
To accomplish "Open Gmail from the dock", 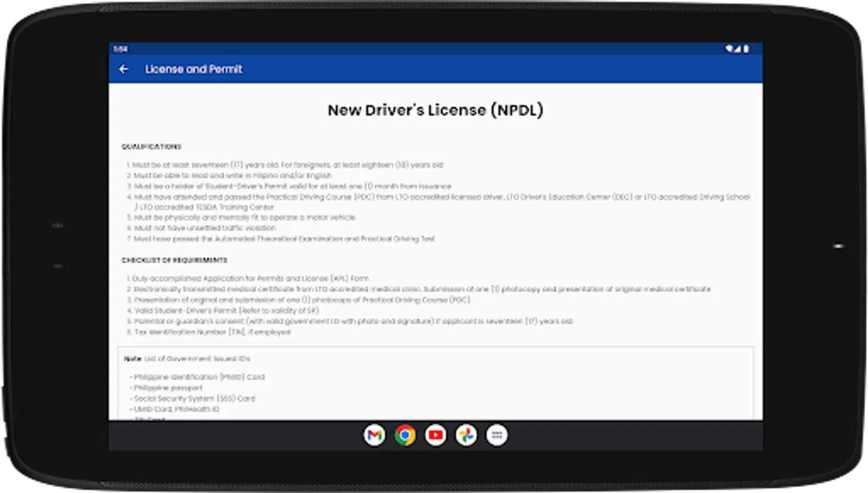I will [x=374, y=435].
